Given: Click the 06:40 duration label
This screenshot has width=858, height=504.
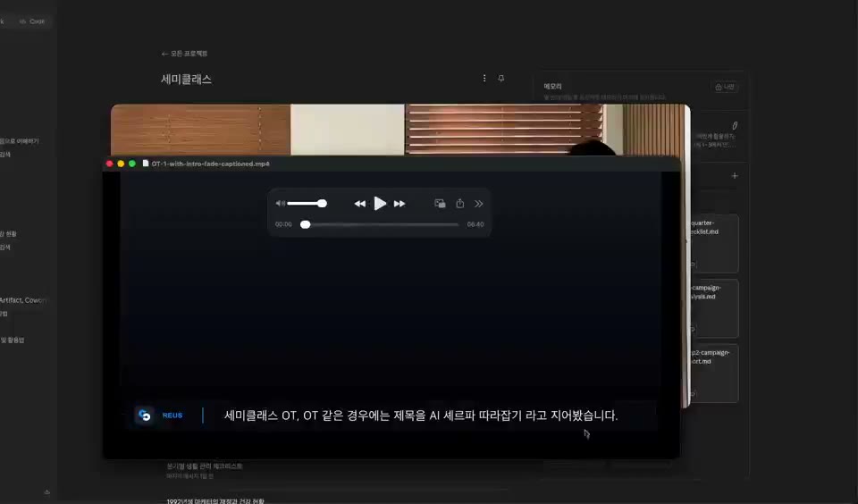Looking at the screenshot, I should point(475,224).
